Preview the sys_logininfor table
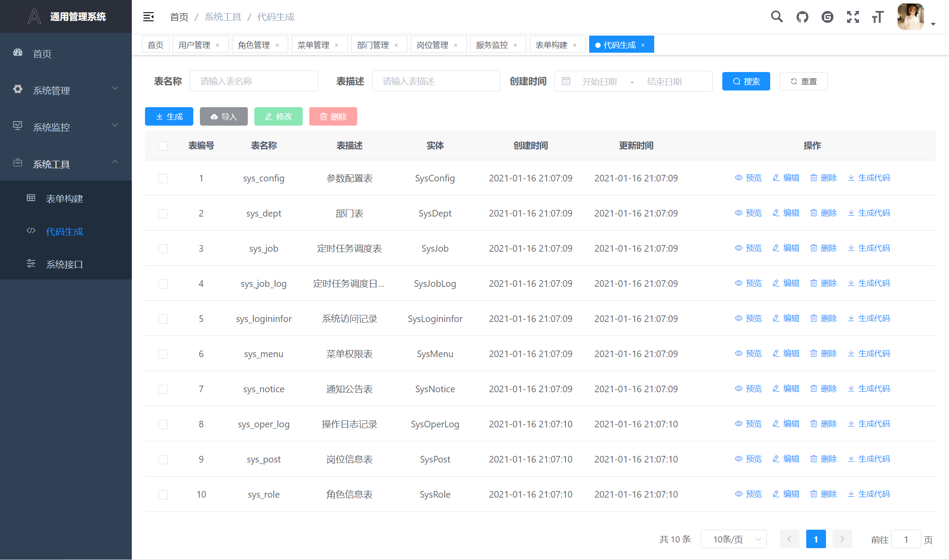The width and height of the screenshot is (949, 560). click(x=748, y=318)
